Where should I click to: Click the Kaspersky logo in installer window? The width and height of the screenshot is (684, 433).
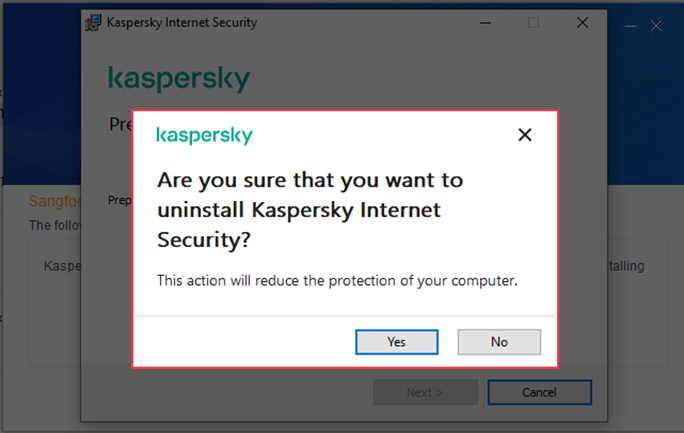178,78
